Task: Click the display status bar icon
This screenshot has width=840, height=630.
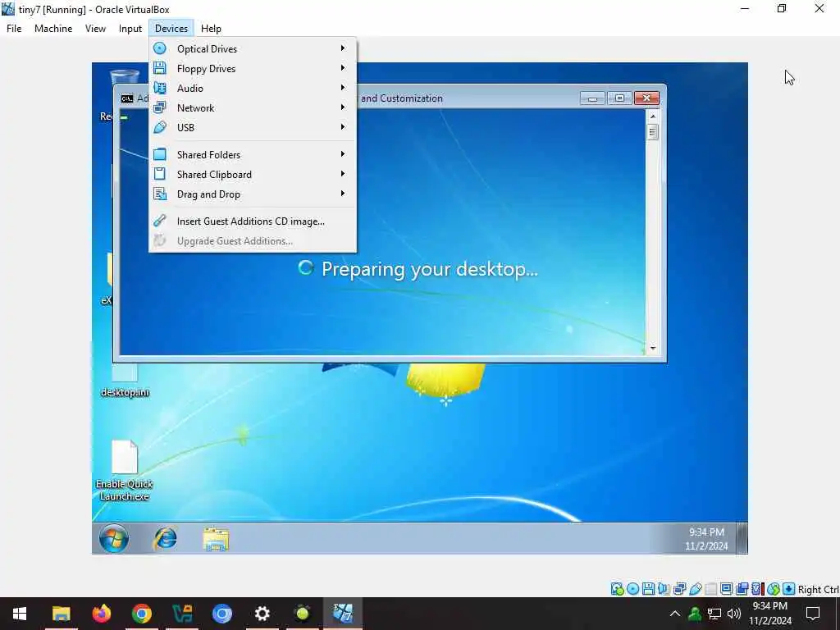Action: tap(727, 589)
